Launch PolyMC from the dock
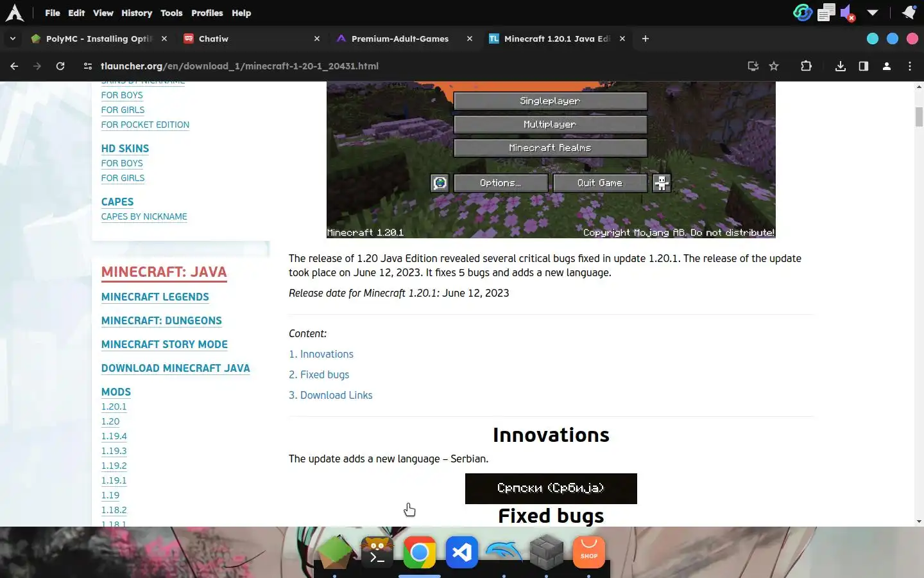This screenshot has height=578, width=924. [x=335, y=552]
